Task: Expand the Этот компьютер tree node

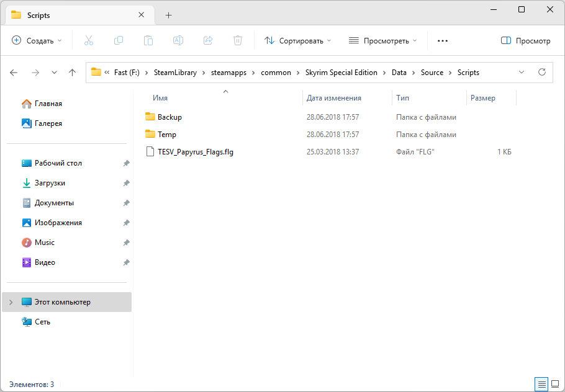Action: (x=11, y=302)
